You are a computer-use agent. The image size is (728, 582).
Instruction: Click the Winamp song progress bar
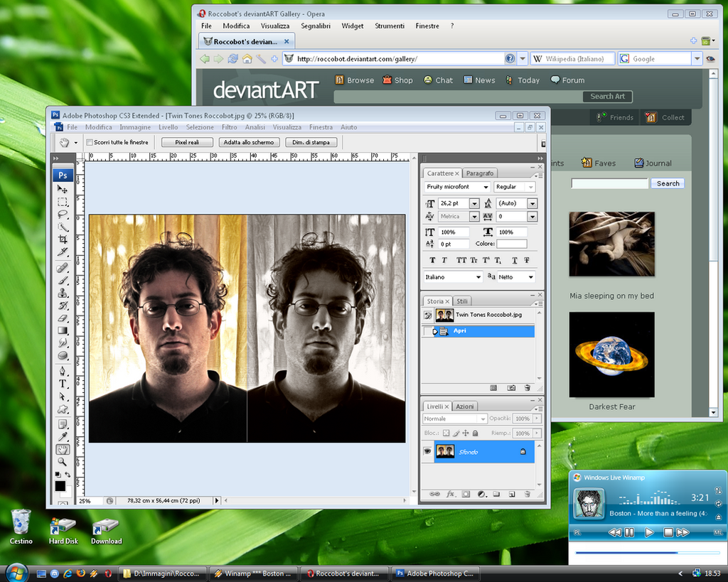647,553
